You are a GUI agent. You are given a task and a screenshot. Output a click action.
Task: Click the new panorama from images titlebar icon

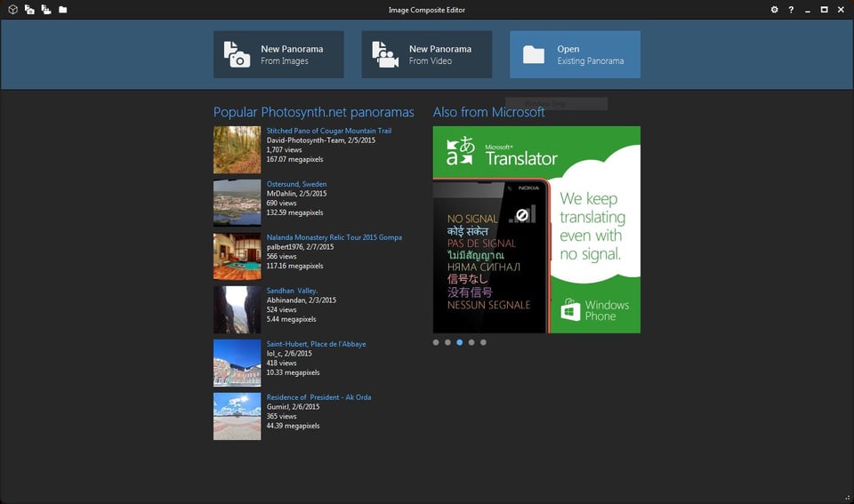tap(29, 10)
